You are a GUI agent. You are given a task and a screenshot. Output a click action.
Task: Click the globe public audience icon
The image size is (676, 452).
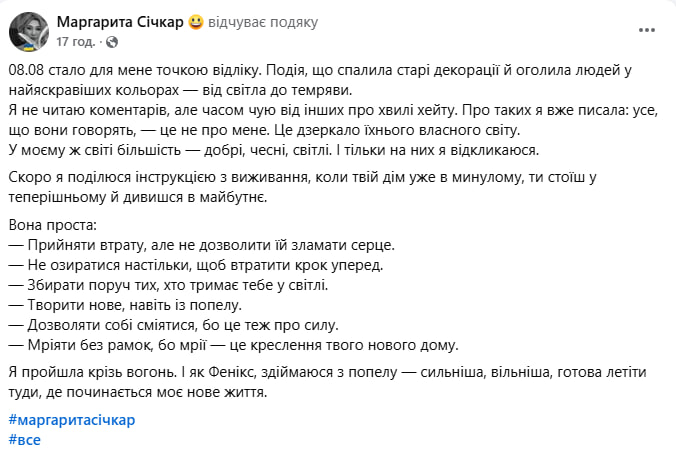110,42
